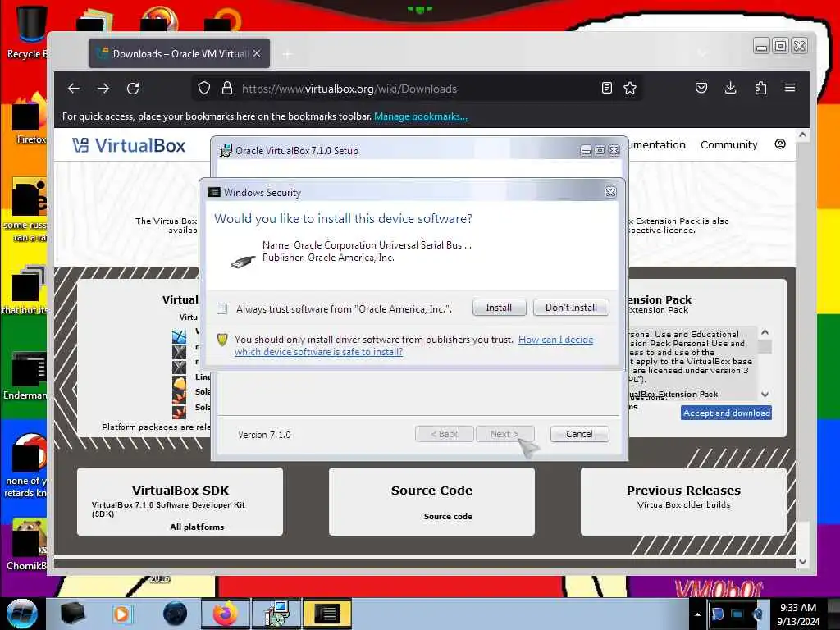The image size is (840, 630).
Task: Click Accept and download button
Action: [x=727, y=413]
